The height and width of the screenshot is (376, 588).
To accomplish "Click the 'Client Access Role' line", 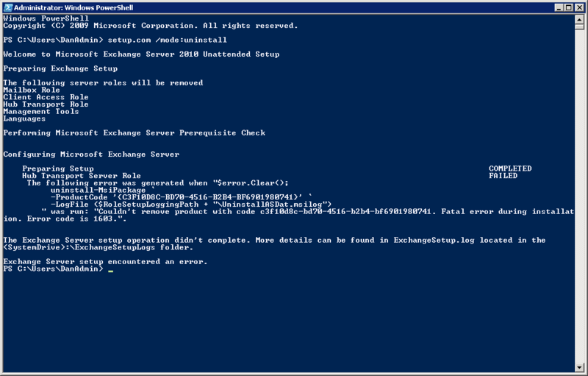I will 46,97.
